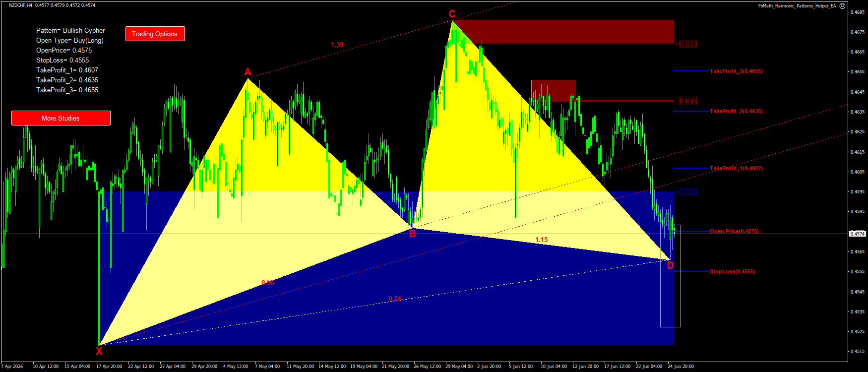Image resolution: width=868 pixels, height=372 pixels.
Task: Select the Open Type= Buy(Long) text
Action: pos(70,40)
